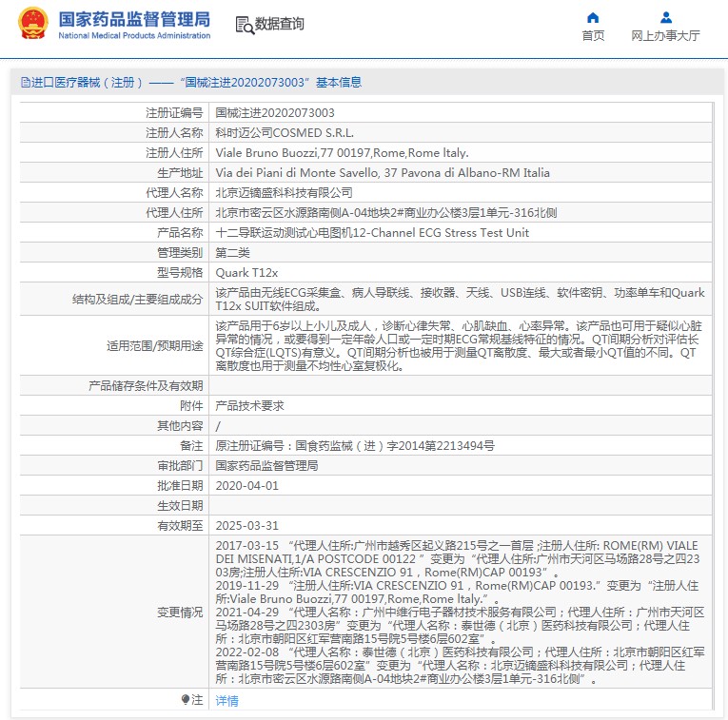Click the 变更情况 row label
The height and width of the screenshot is (720, 728).
180,613
